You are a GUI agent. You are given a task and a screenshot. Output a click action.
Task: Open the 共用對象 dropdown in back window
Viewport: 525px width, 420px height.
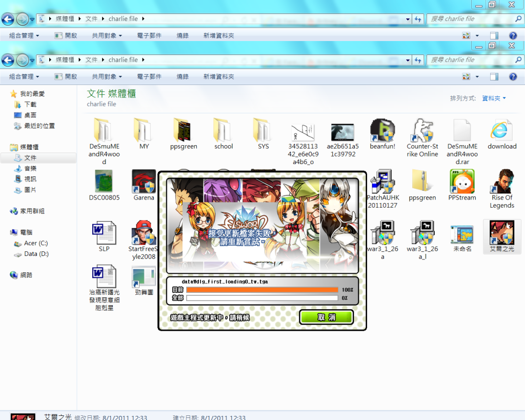(107, 35)
